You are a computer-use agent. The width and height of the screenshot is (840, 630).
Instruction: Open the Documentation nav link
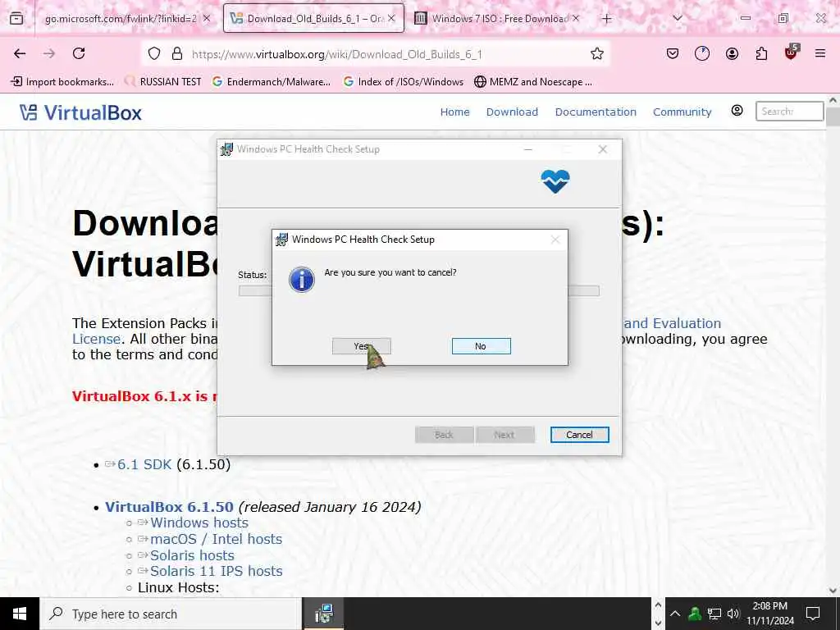[x=596, y=112]
